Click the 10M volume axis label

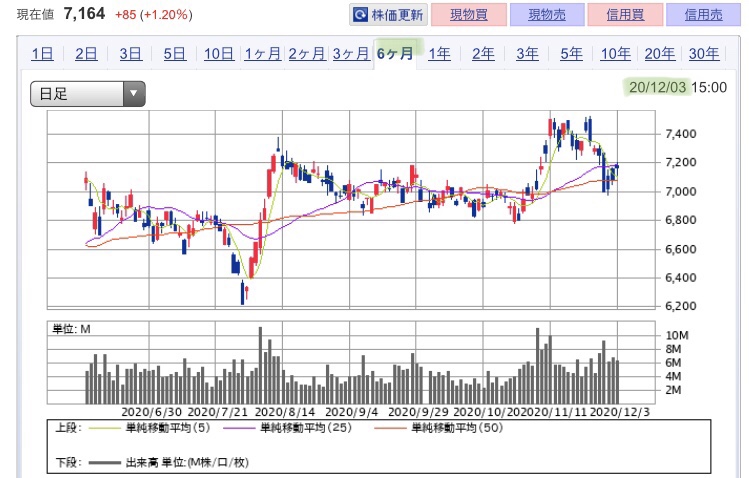677,335
